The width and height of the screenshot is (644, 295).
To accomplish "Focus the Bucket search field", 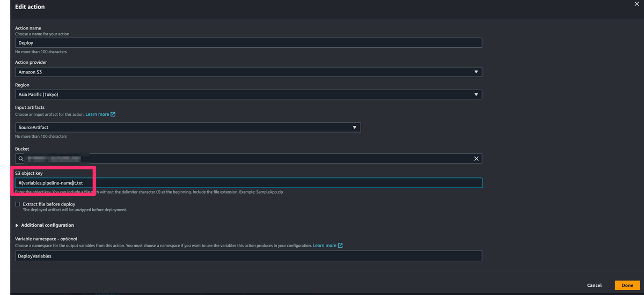I will tap(248, 159).
